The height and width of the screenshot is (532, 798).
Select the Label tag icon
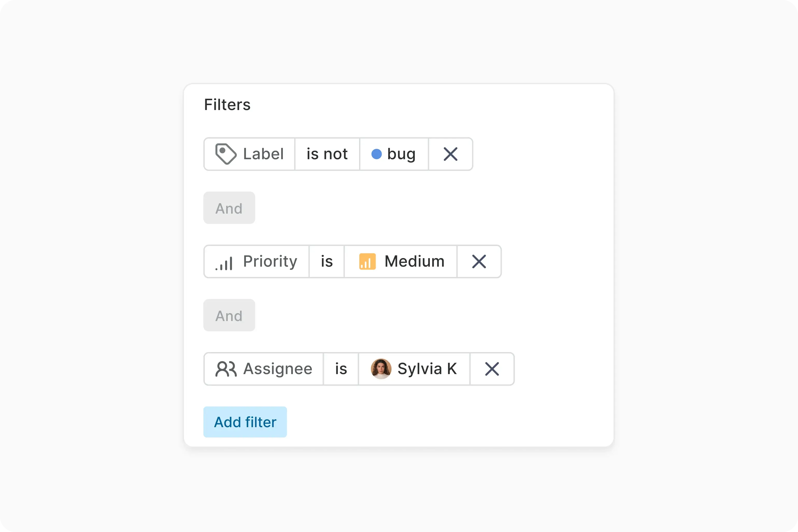pyautogui.click(x=226, y=154)
